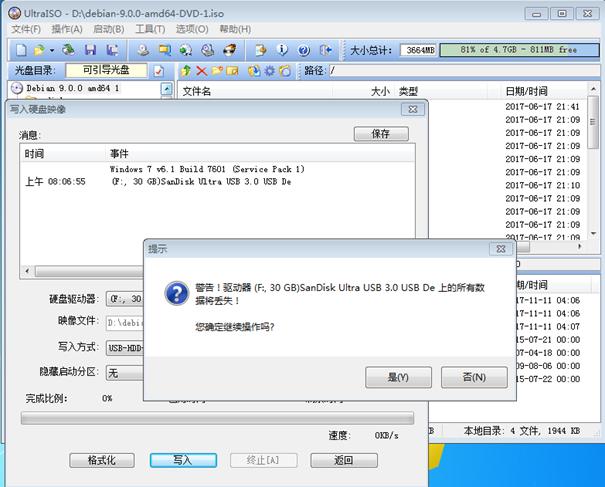Image resolution: width=605 pixels, height=487 pixels.
Task: Click the 事件 column header in message list
Action: [261, 154]
